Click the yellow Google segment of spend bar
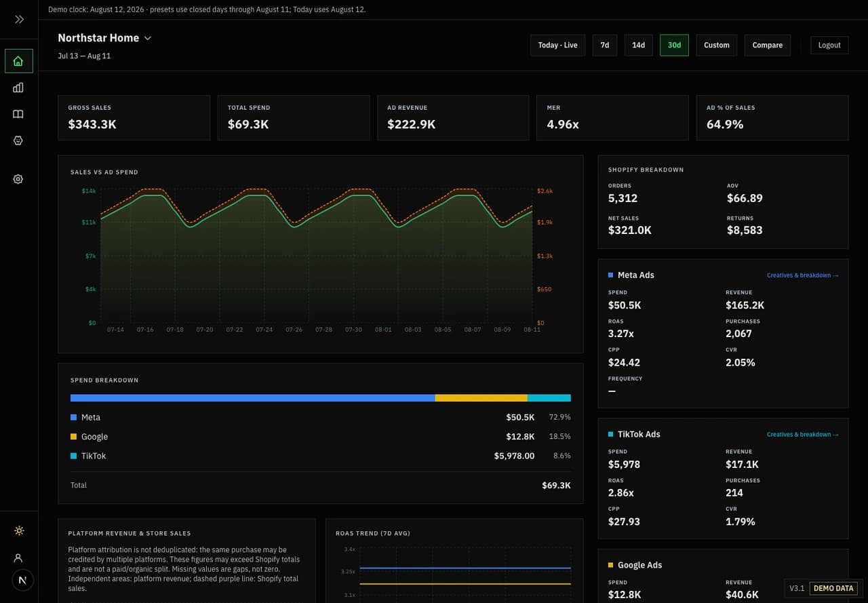The width and height of the screenshot is (868, 603). (481, 398)
